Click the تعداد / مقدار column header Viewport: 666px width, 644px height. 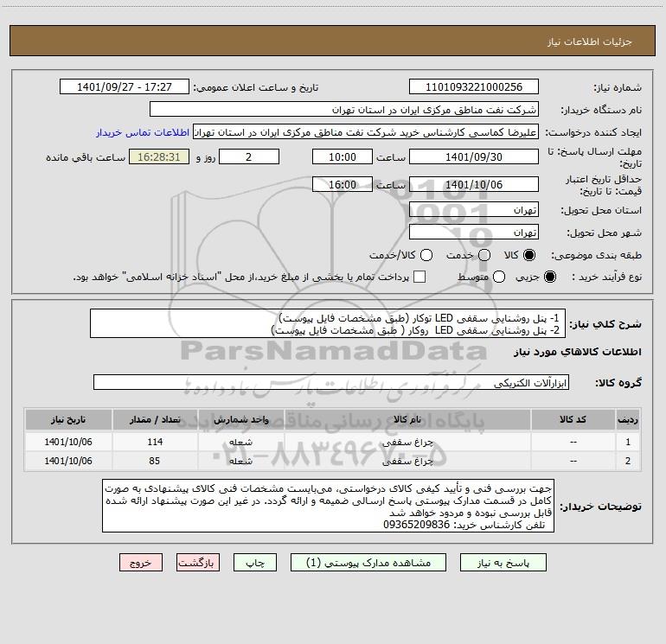[155, 419]
